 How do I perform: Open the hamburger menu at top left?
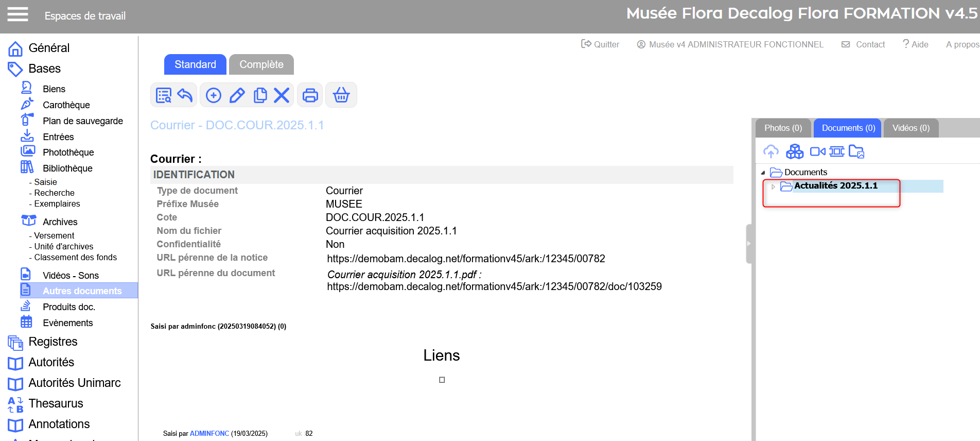coord(17,14)
